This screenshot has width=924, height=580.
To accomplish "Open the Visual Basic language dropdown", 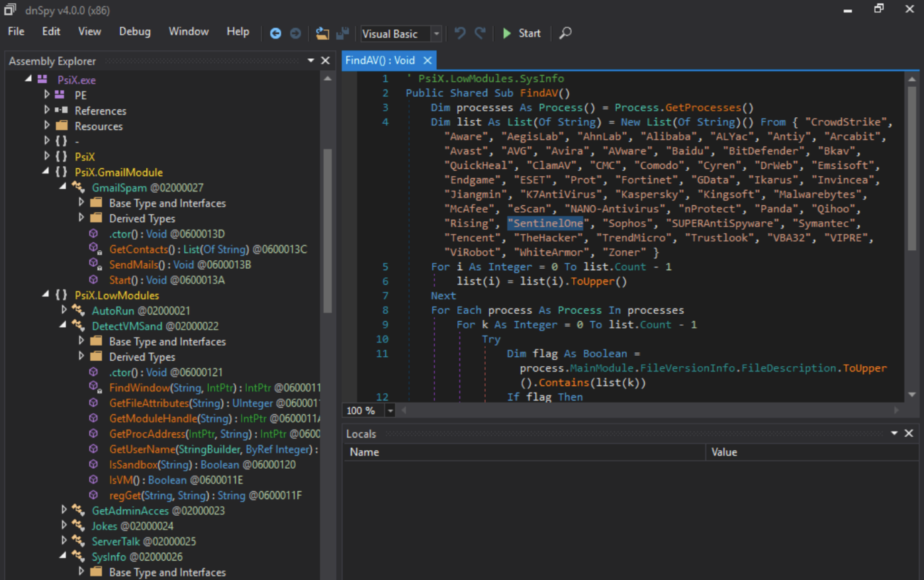I will point(436,34).
